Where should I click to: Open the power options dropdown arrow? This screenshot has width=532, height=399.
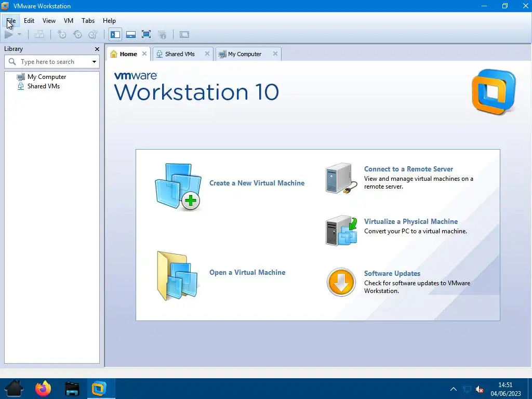pos(19,34)
